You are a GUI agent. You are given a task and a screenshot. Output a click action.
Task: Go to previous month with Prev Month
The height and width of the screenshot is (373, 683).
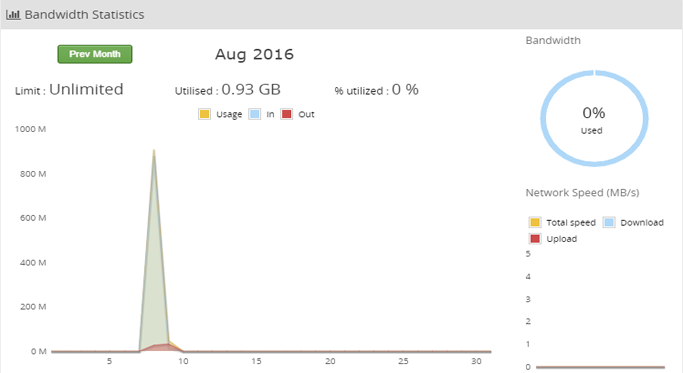click(95, 54)
